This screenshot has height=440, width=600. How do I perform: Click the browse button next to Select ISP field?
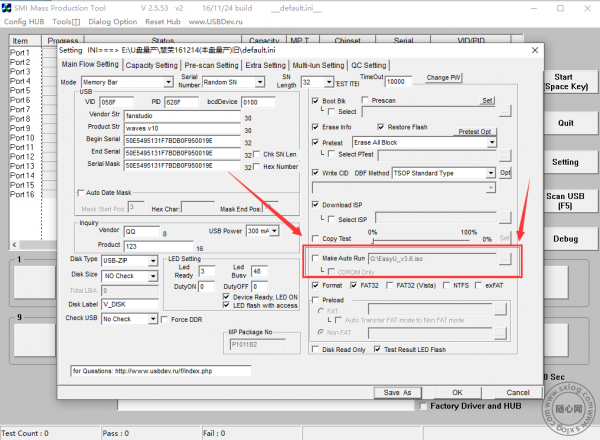(505, 218)
